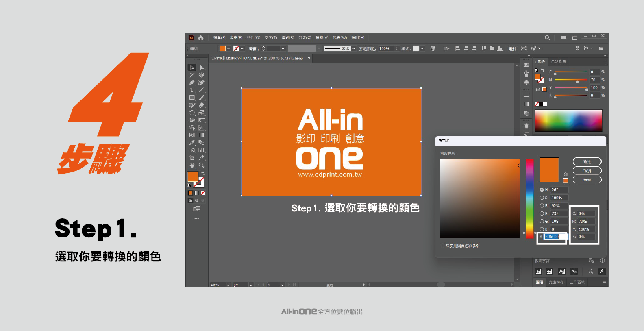This screenshot has height=331, width=644.
Task: Select the Curvature tool
Action: coord(202,83)
